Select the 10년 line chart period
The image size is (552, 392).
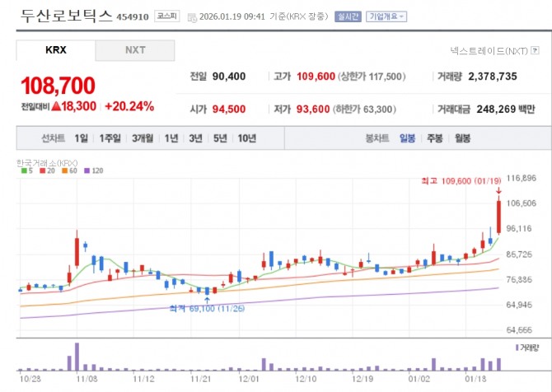point(247,138)
